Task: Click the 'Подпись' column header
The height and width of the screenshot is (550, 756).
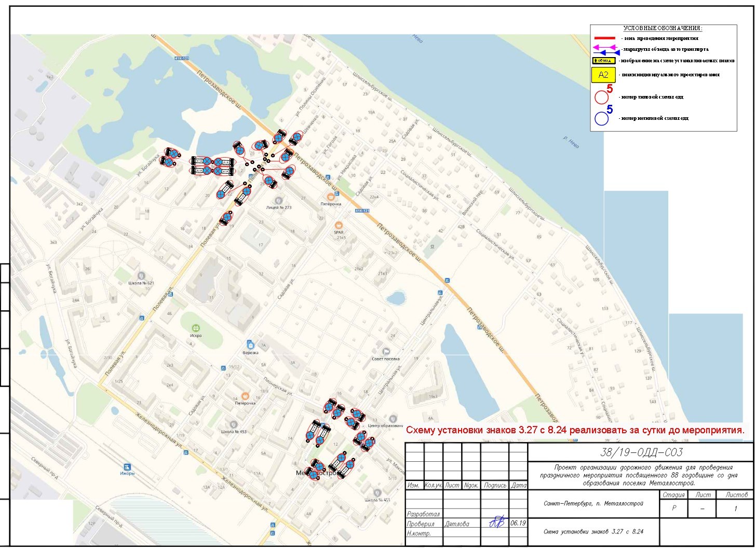Action: 495,486
